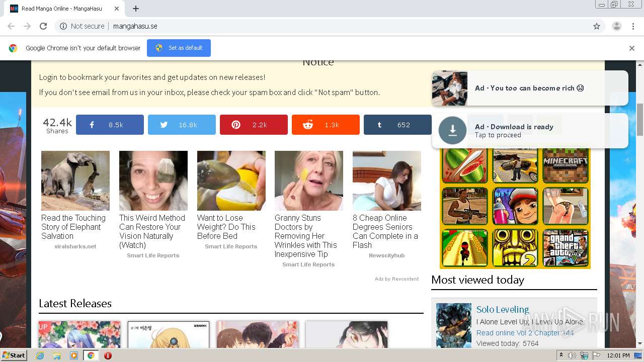
Task: Open the yellow taxi game icon
Action: coord(515,165)
